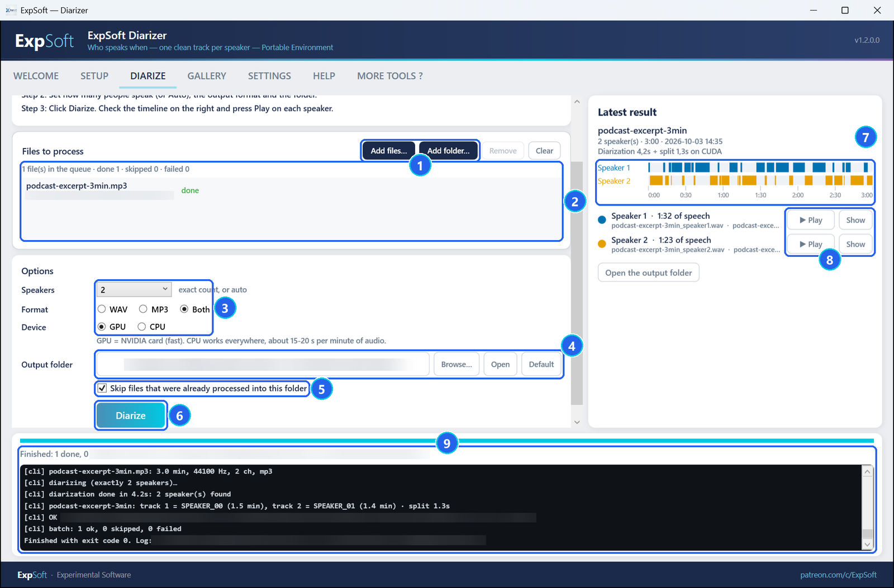Viewport: 894px width, 588px height.
Task: Click Open the output folder button
Action: point(649,273)
